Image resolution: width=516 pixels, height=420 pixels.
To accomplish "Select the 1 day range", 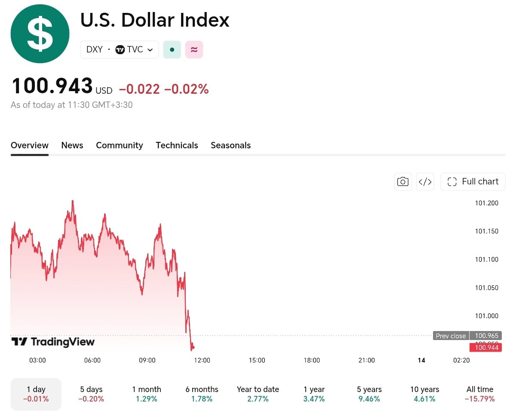I will [36, 394].
